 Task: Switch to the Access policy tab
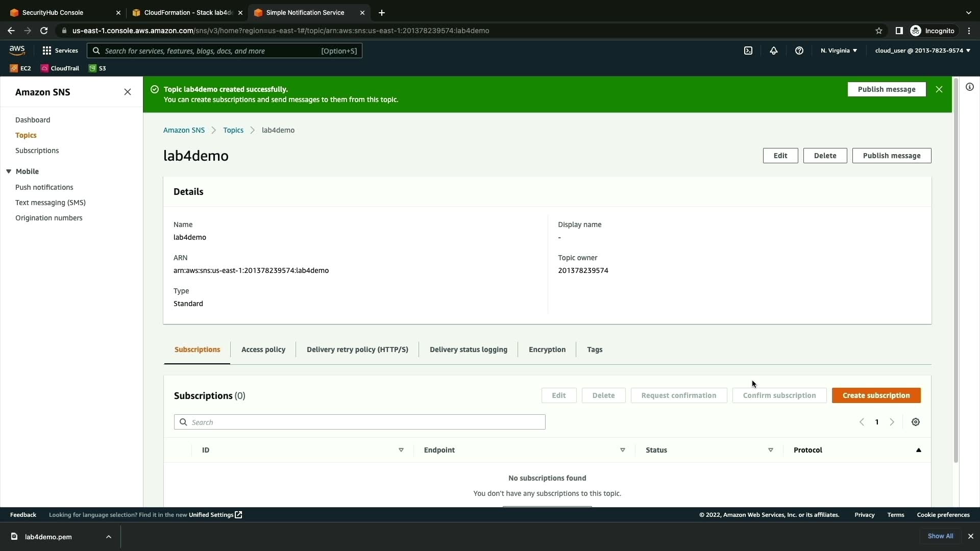coord(263,349)
